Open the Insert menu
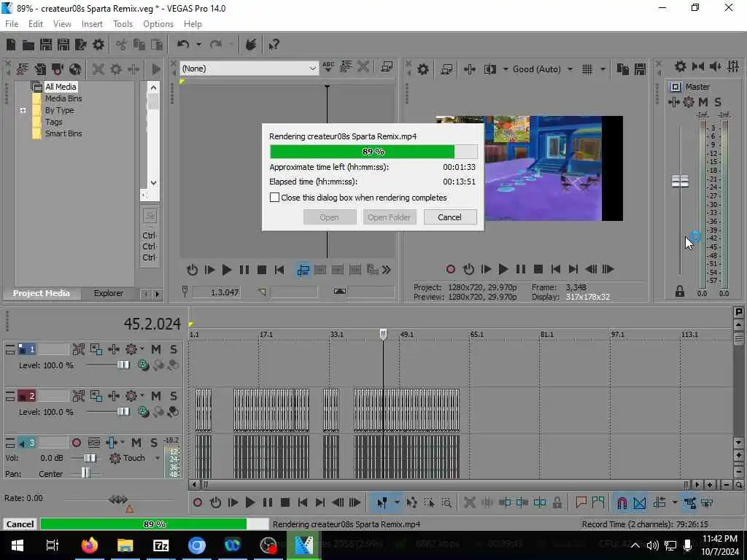Screen dimensions: 747x560 click(92, 24)
